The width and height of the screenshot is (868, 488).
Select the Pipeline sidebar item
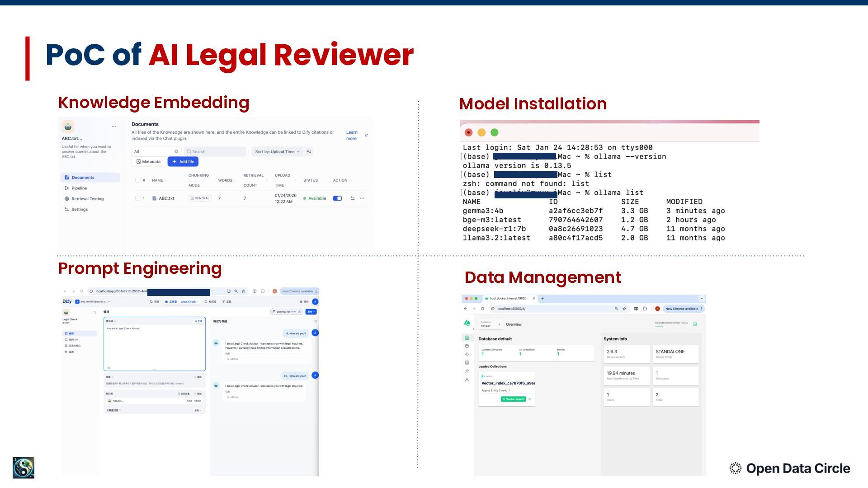click(79, 188)
